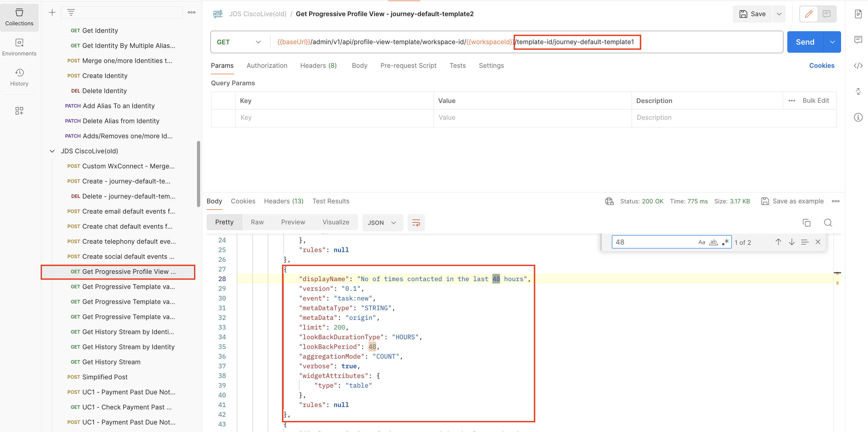
Task: Open the HTTP method GET dropdown
Action: 239,42
